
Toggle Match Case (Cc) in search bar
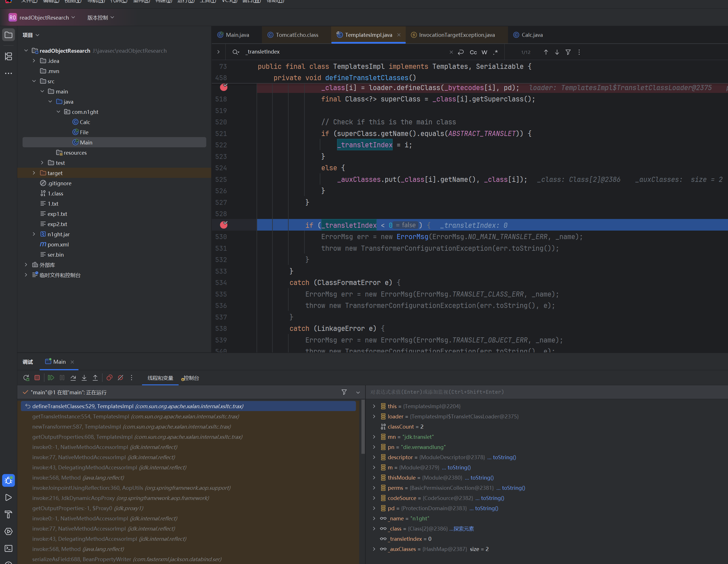[x=473, y=52]
